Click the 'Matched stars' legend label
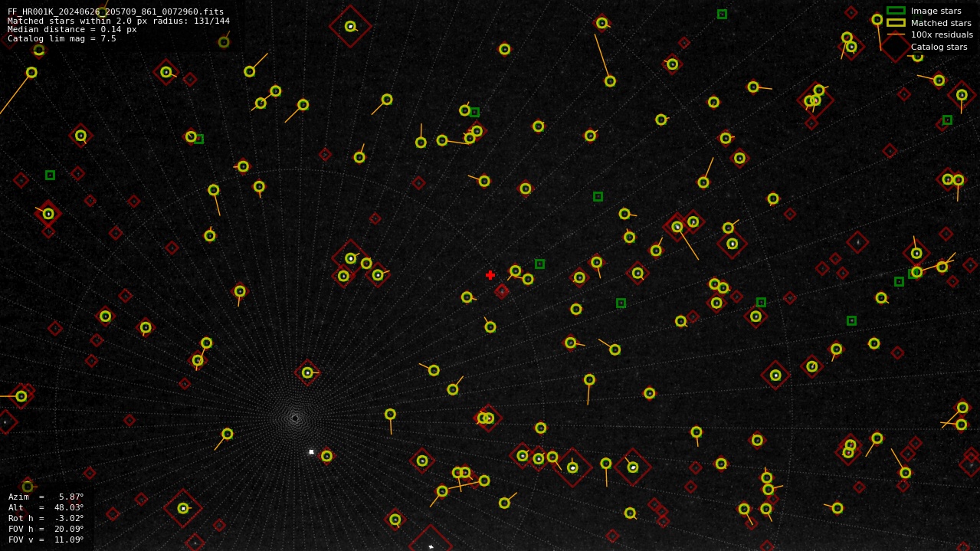Image resolution: width=980 pixels, height=551 pixels. click(941, 23)
